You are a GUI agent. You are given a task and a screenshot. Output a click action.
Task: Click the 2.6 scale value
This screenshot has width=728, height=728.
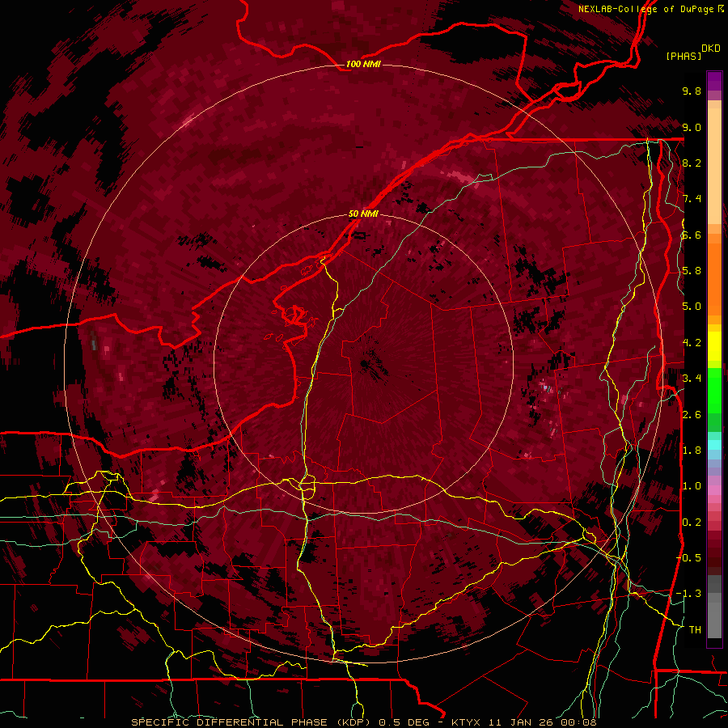point(692,415)
